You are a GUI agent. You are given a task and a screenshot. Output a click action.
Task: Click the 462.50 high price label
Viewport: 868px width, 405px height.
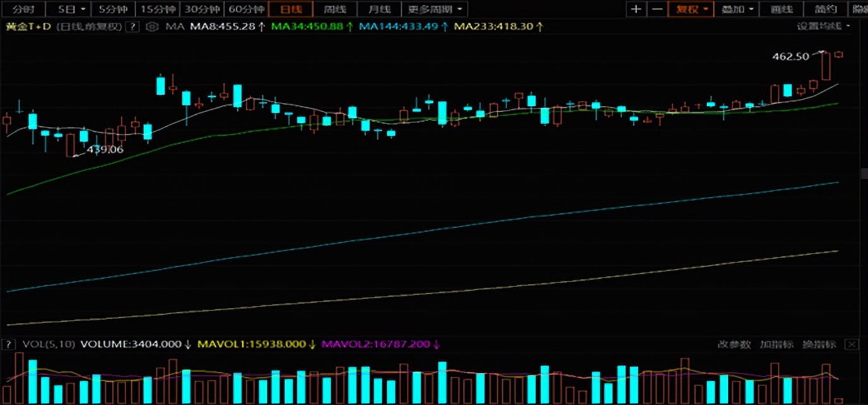pos(790,56)
